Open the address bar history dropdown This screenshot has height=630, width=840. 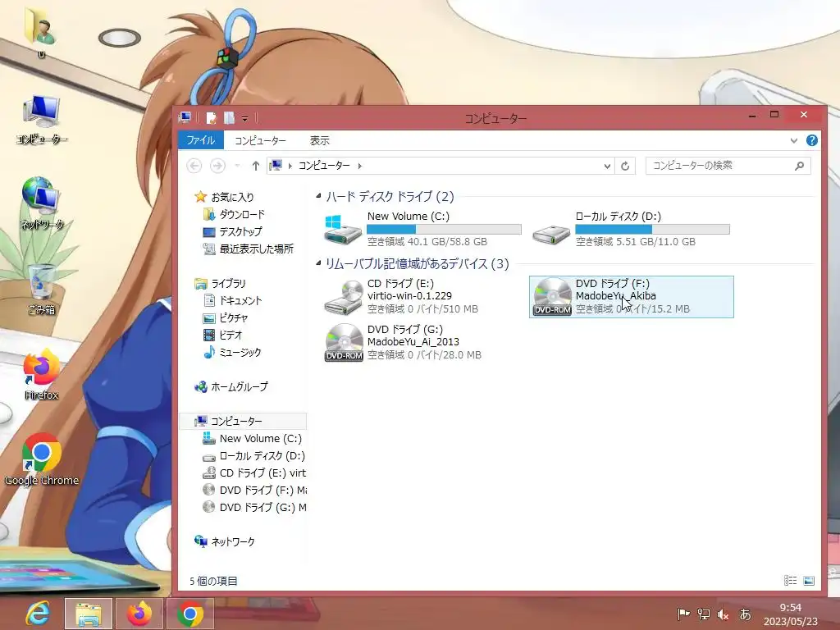click(607, 166)
